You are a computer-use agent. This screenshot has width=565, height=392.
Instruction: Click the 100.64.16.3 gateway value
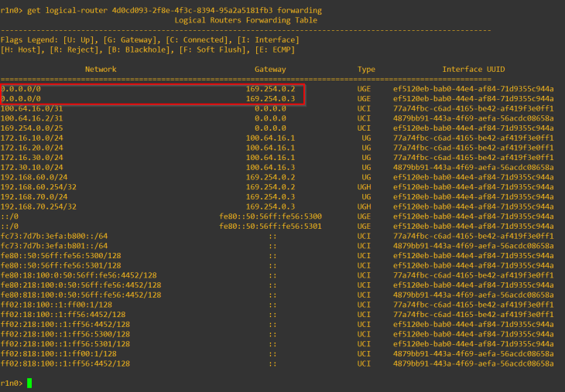point(270,167)
